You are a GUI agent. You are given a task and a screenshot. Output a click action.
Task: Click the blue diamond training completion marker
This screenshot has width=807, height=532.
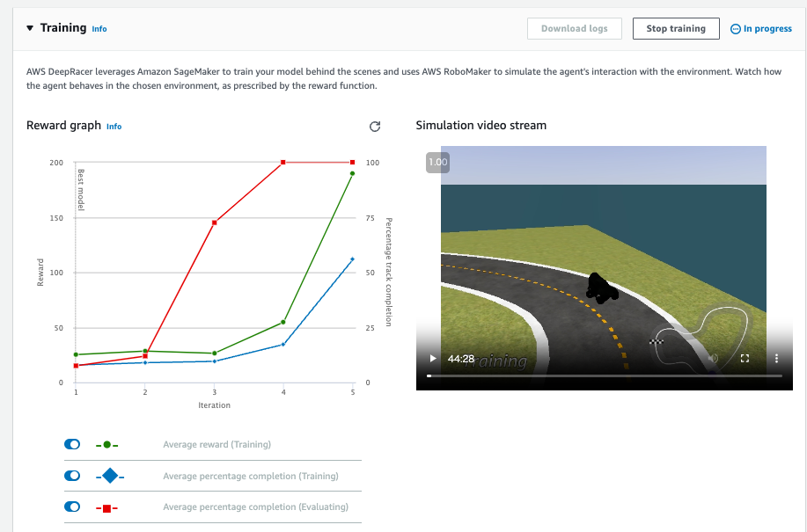(x=109, y=476)
